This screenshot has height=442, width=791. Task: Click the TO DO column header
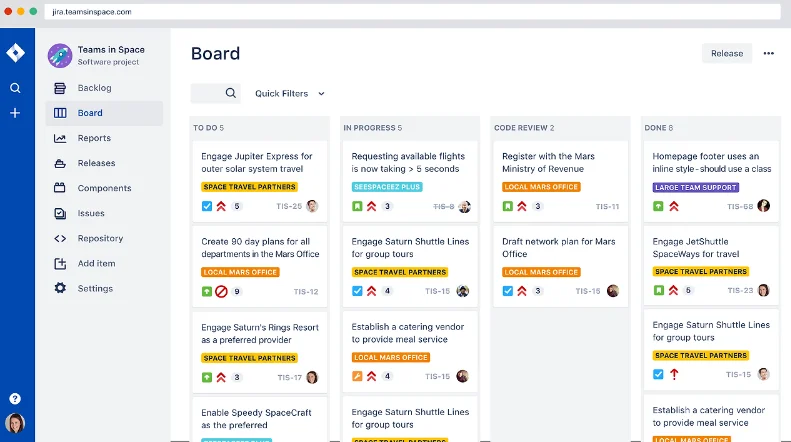pyautogui.click(x=208, y=128)
